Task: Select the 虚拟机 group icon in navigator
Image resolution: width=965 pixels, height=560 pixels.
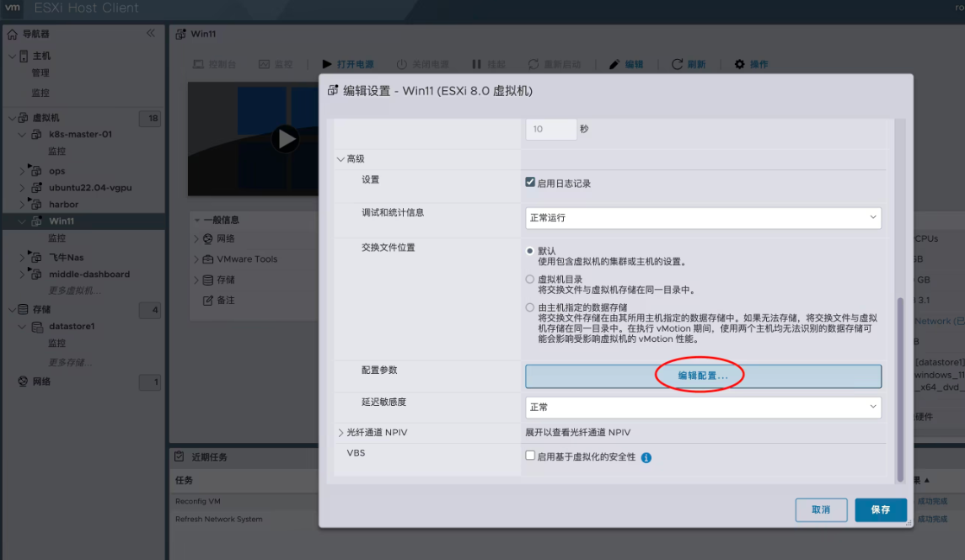Action: 24,117
